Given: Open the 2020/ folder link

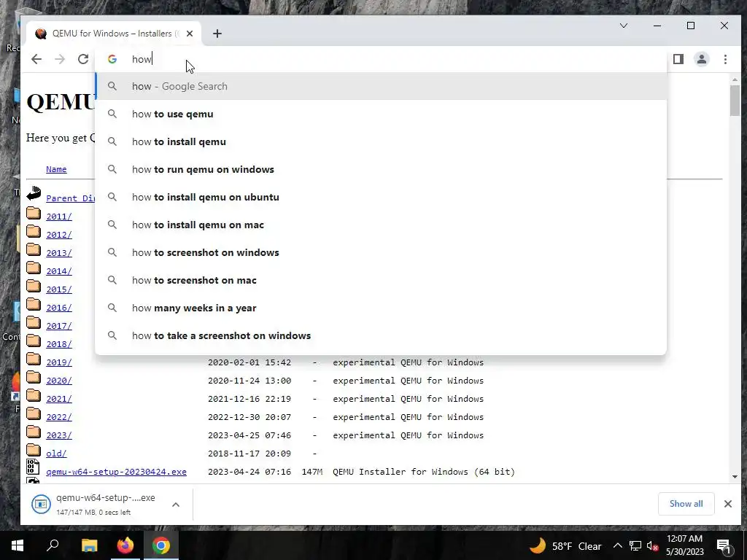Looking at the screenshot, I should 59,381.
